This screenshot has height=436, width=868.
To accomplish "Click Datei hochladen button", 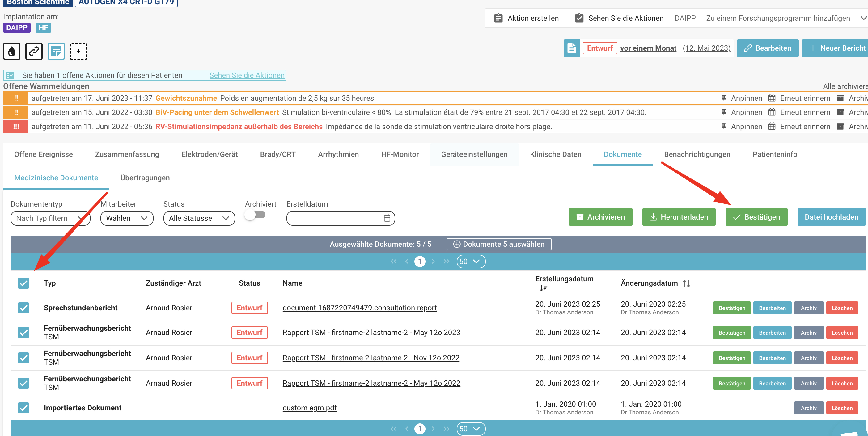I will click(831, 217).
